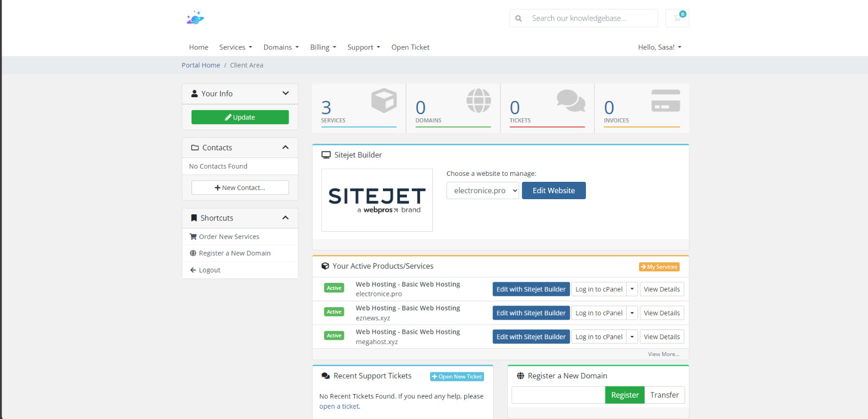The image size is (868, 419).
Task: Open the Services dropdown menu
Action: click(x=235, y=47)
